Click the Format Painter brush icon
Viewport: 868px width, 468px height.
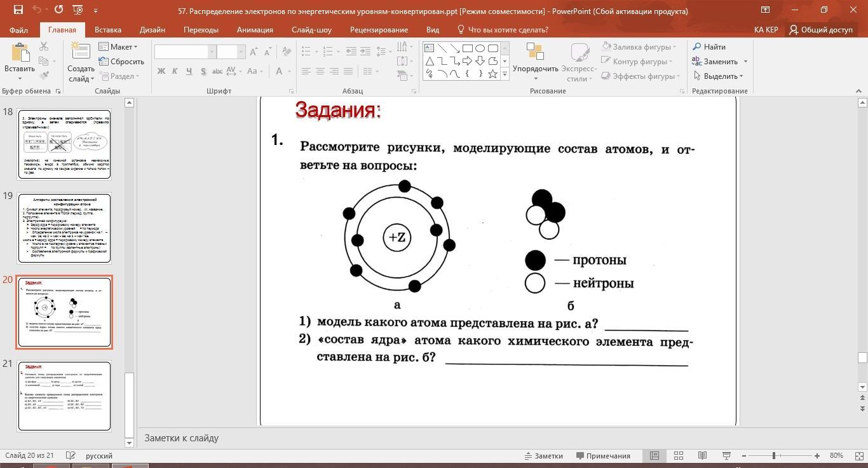pos(44,76)
